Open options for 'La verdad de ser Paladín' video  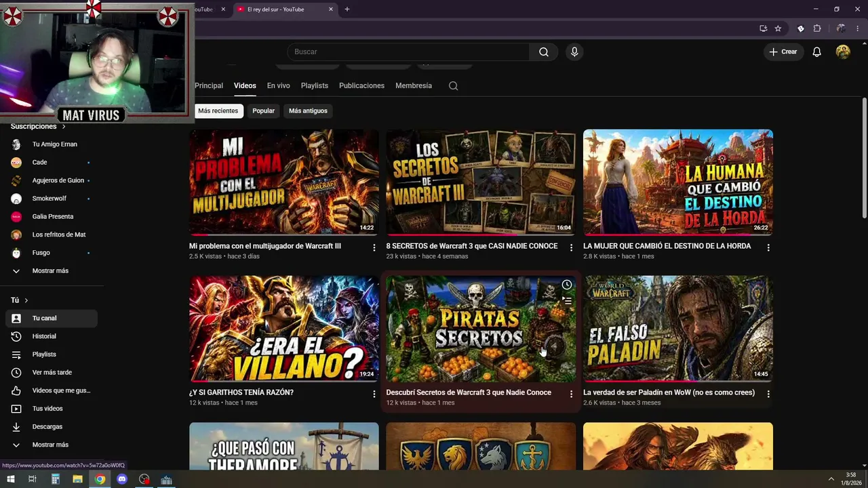click(x=768, y=394)
